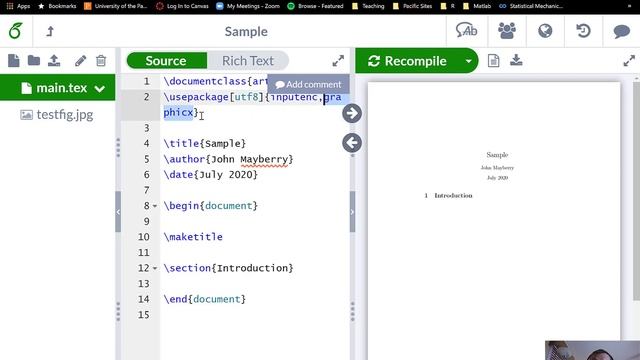Open the Review spell-check icon

pos(466,31)
